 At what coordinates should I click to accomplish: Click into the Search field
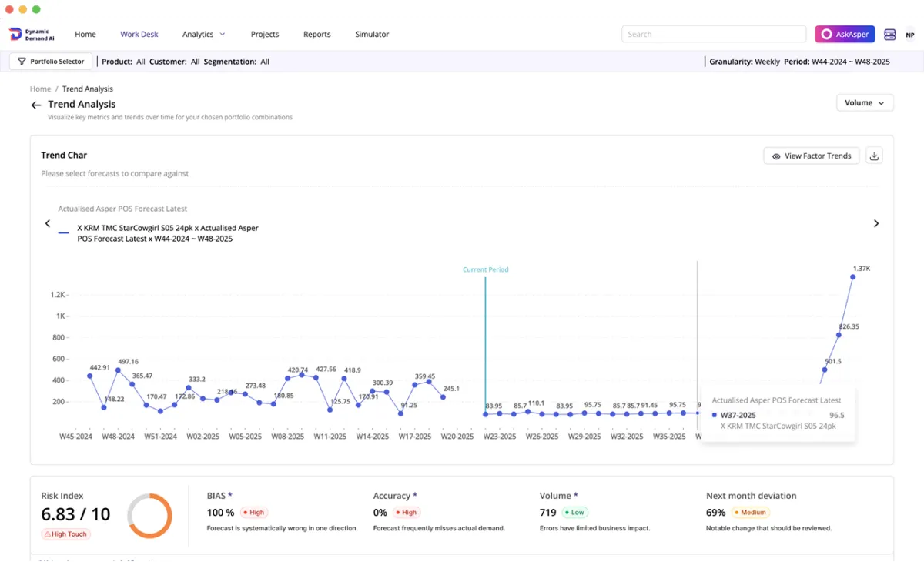click(x=715, y=34)
